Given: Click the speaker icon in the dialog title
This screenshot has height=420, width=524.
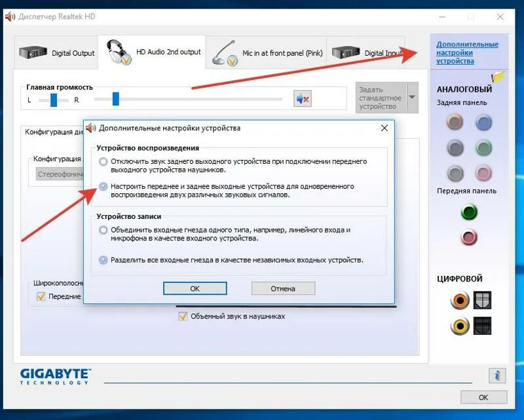Looking at the screenshot, I should coord(90,128).
